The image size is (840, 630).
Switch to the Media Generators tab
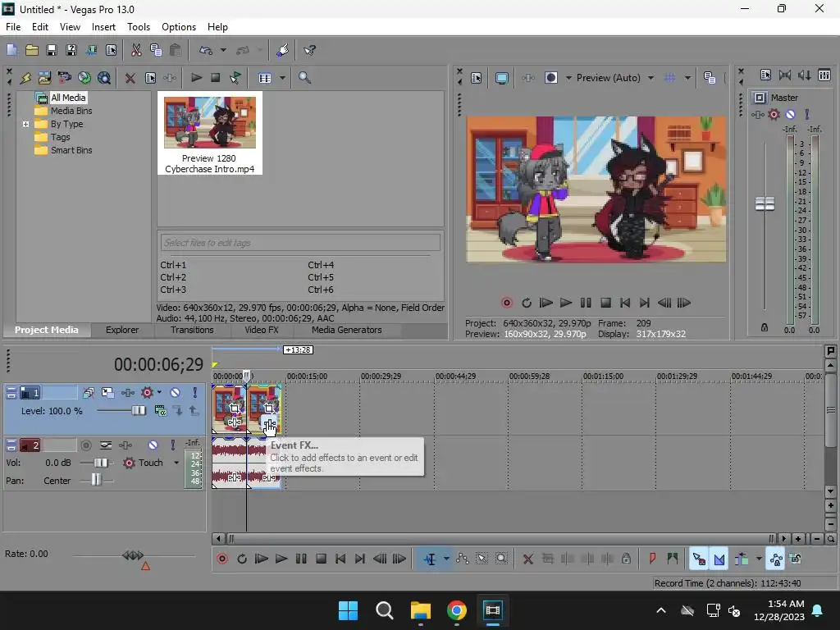(x=347, y=330)
